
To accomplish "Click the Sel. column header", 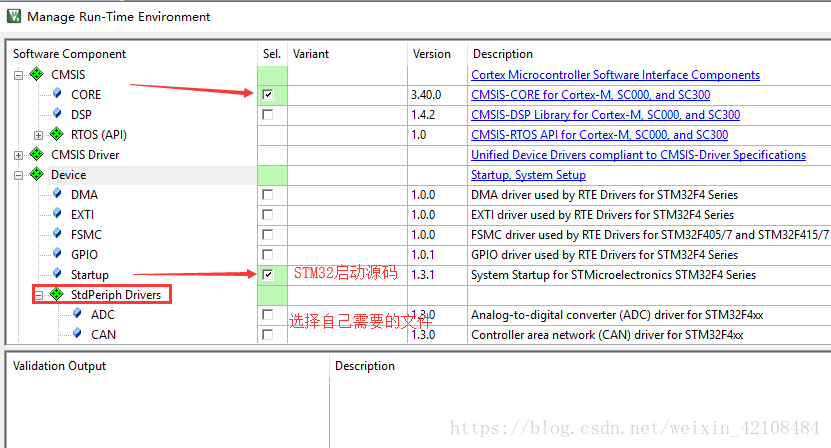I will (272, 54).
